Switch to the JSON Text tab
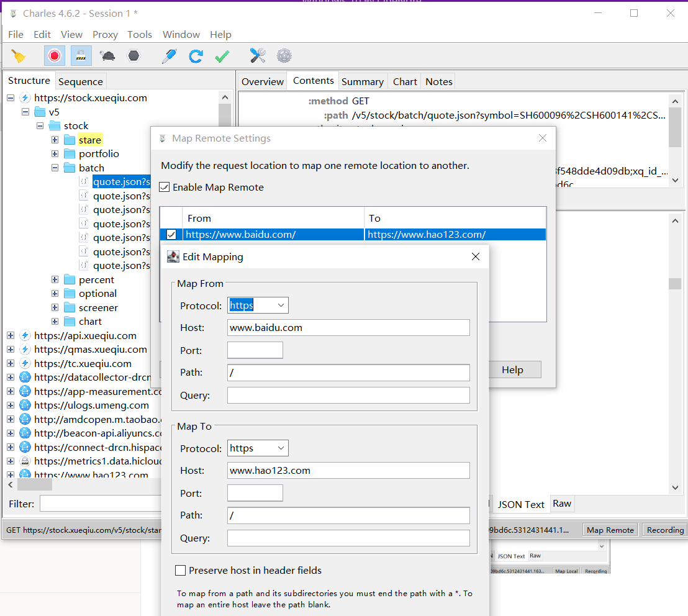688x616 pixels. click(x=521, y=505)
